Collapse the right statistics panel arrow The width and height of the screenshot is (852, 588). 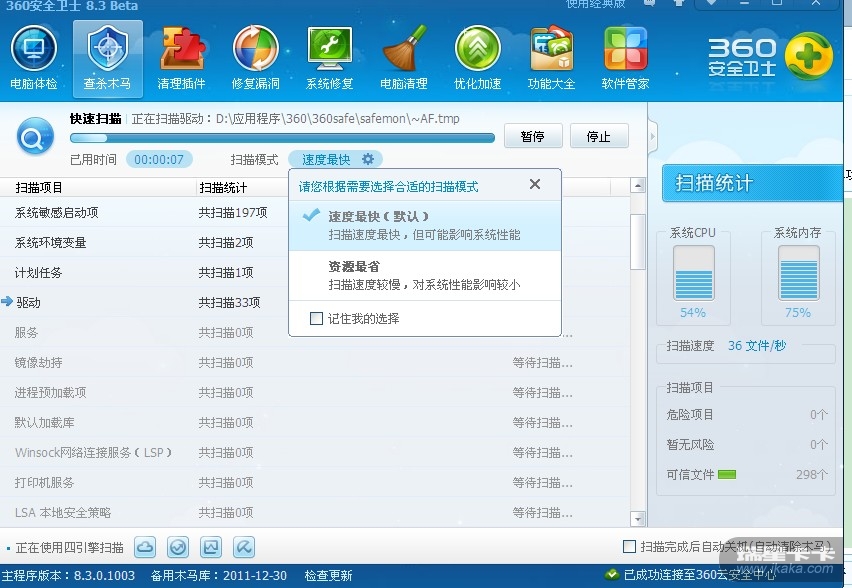[x=653, y=136]
